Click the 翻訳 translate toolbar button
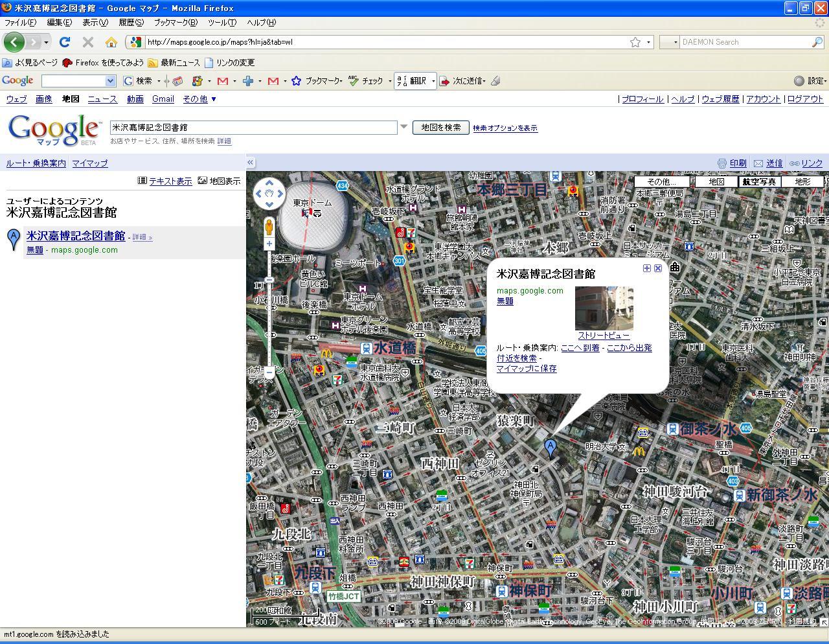The image size is (829, 644). pyautogui.click(x=412, y=81)
